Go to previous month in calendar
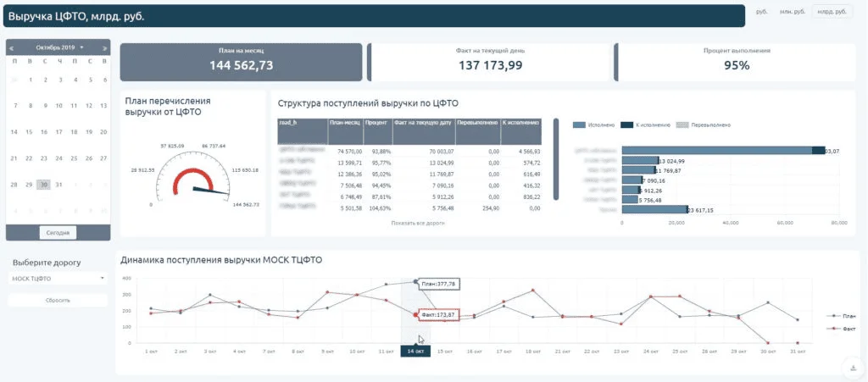Viewport: 868px width, 382px height. click(12, 48)
